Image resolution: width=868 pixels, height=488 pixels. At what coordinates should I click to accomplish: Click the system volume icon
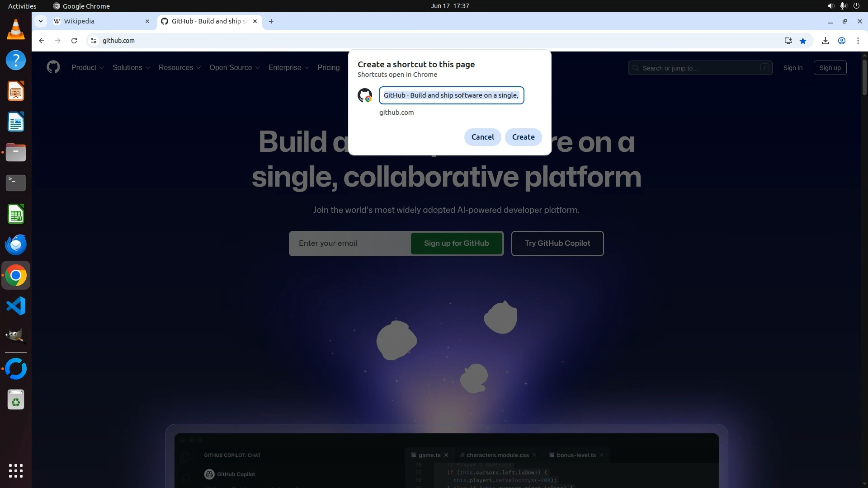830,6
